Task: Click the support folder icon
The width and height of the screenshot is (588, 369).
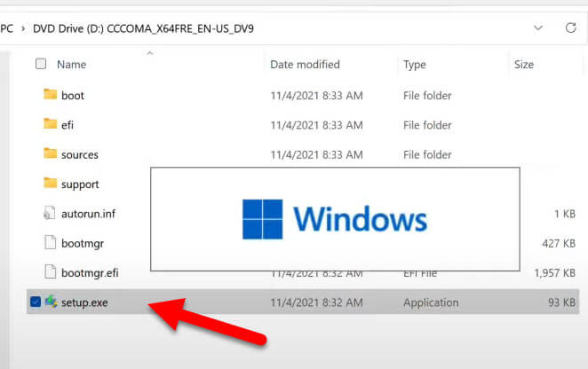Action: click(x=50, y=183)
